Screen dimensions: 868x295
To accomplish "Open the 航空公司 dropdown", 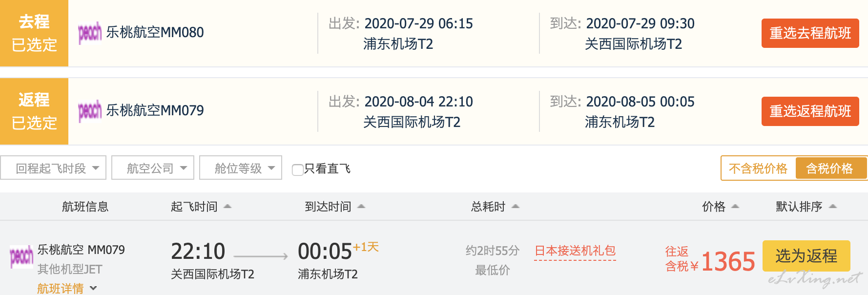I will click(x=153, y=168).
